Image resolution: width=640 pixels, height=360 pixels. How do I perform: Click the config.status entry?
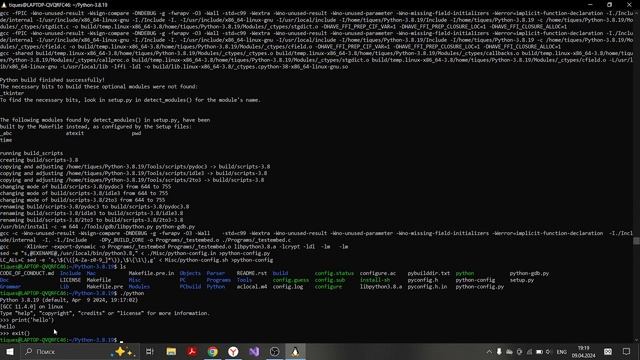point(334,273)
